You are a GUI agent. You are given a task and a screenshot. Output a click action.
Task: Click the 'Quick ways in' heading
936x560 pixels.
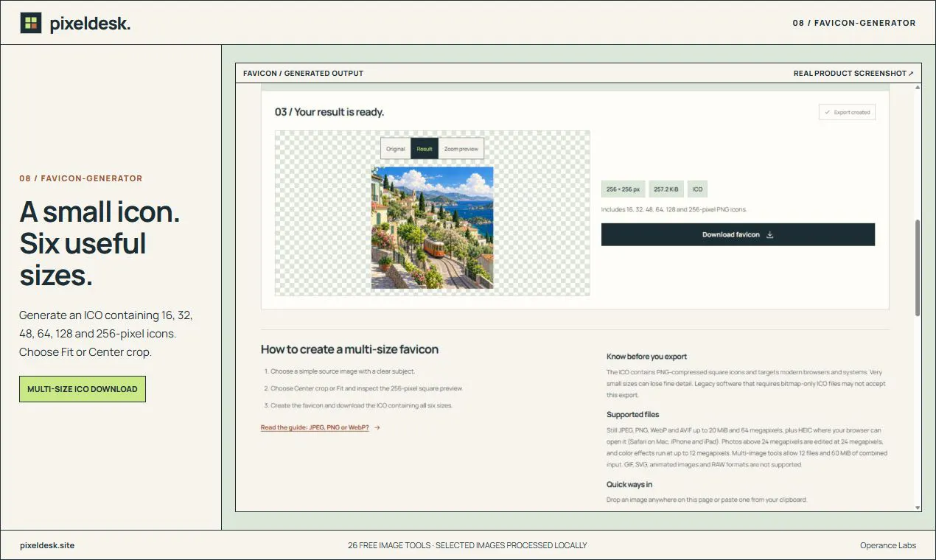click(x=629, y=485)
